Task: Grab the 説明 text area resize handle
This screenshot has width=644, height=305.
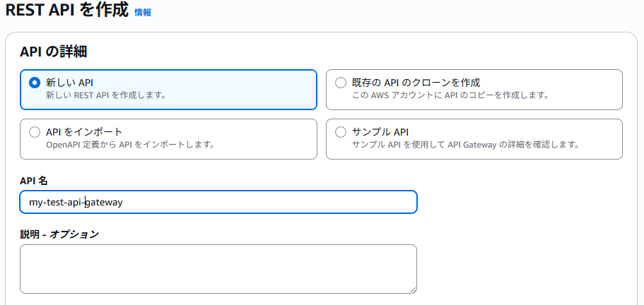Action: (412, 289)
